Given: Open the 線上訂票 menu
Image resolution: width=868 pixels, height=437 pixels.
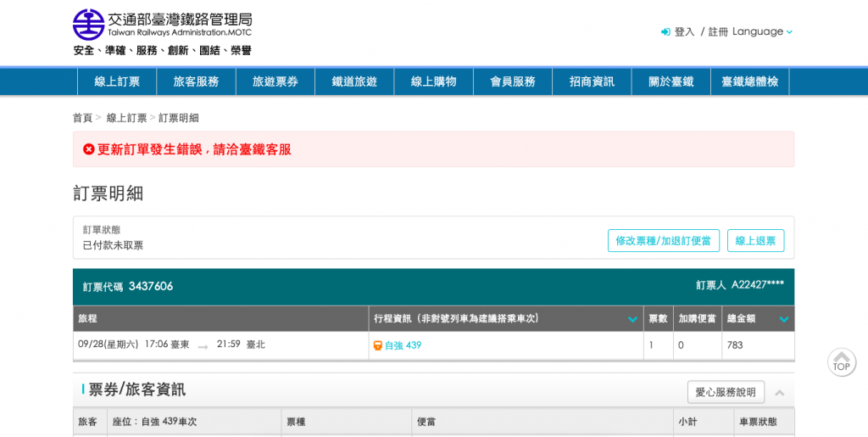Looking at the screenshot, I should point(117,81).
